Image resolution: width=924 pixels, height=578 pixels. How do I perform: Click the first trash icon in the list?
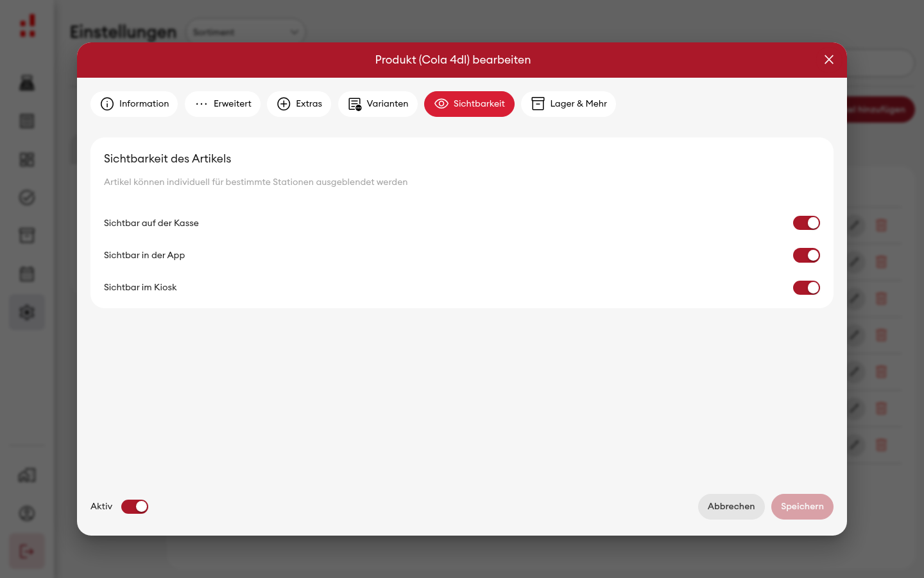[881, 225]
